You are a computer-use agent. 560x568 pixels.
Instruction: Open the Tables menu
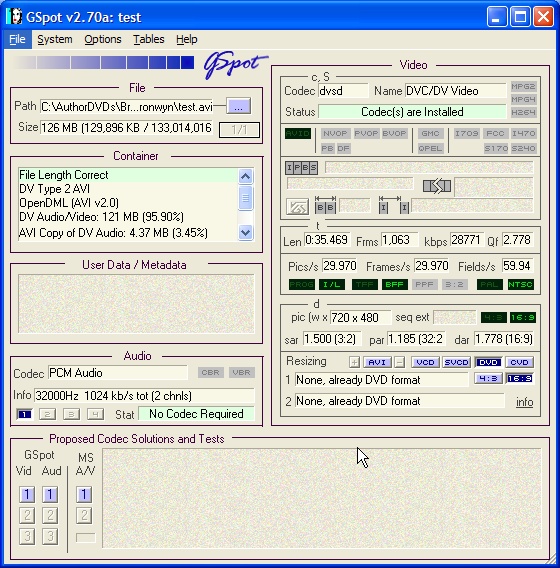pyautogui.click(x=149, y=39)
